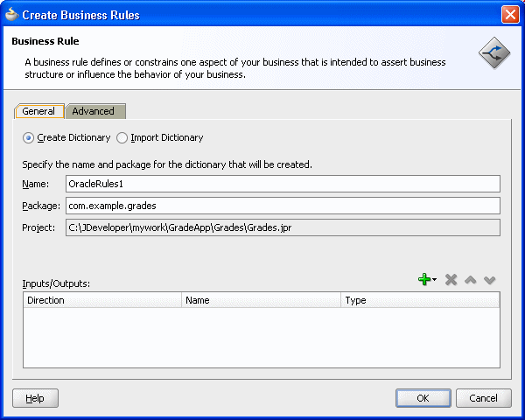Viewport: 525px width, 420px height.
Task: Click the Inputs/Outputs label
Action: [56, 283]
